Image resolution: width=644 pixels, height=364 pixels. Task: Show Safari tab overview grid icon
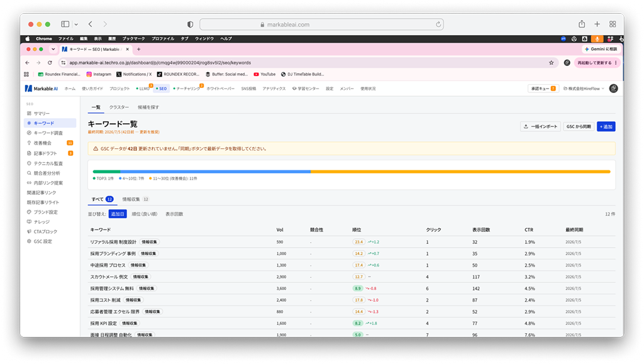(x=613, y=25)
